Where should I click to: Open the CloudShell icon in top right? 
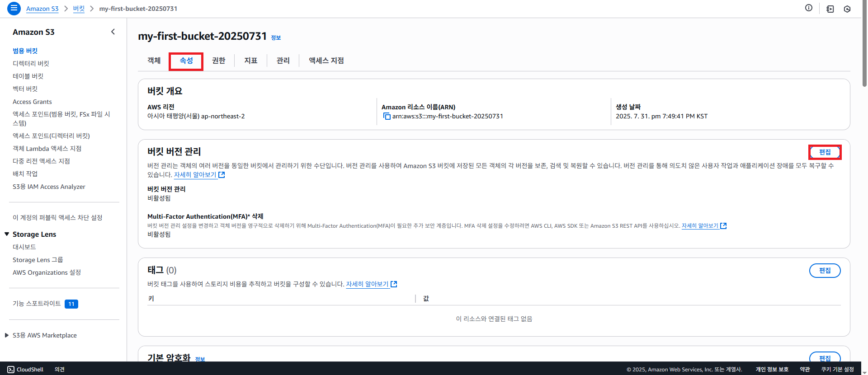pos(830,9)
